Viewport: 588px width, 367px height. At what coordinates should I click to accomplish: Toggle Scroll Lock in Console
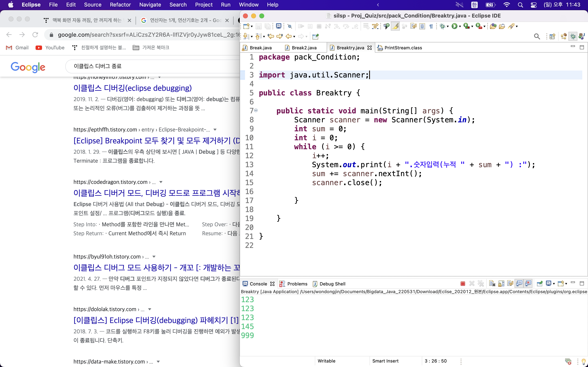coord(501,283)
